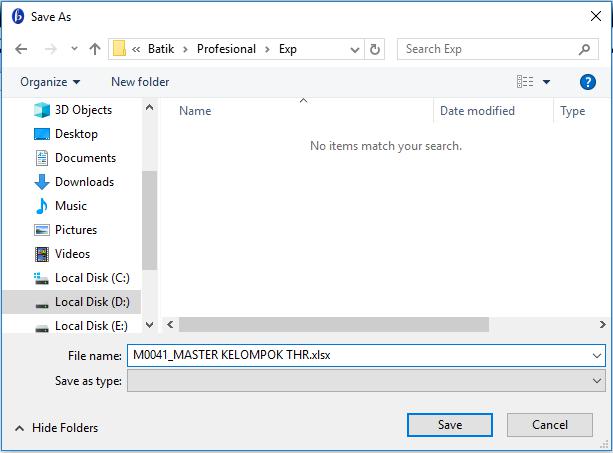Image resolution: width=613 pixels, height=453 pixels.
Task: Select Music in the navigation pane
Action: click(70, 206)
